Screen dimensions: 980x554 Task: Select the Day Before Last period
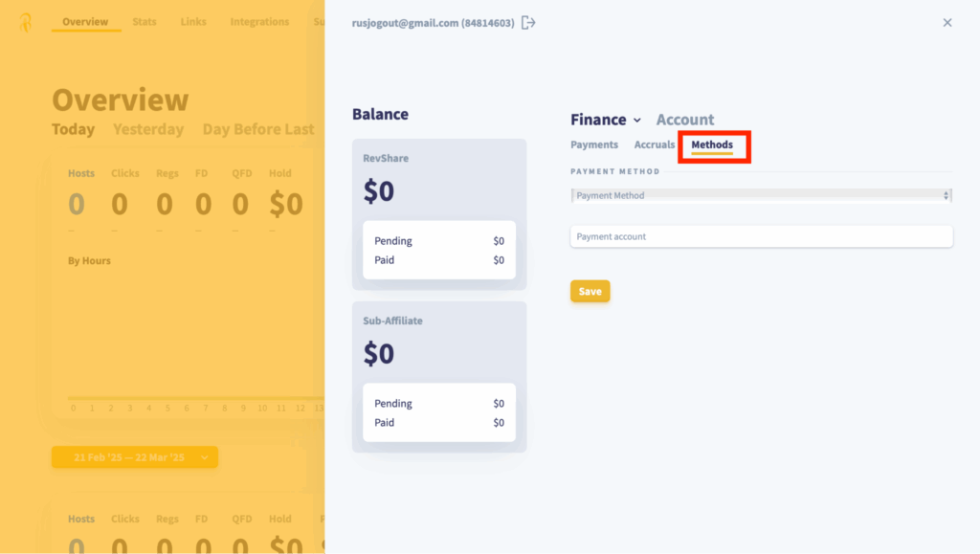pyautogui.click(x=258, y=129)
